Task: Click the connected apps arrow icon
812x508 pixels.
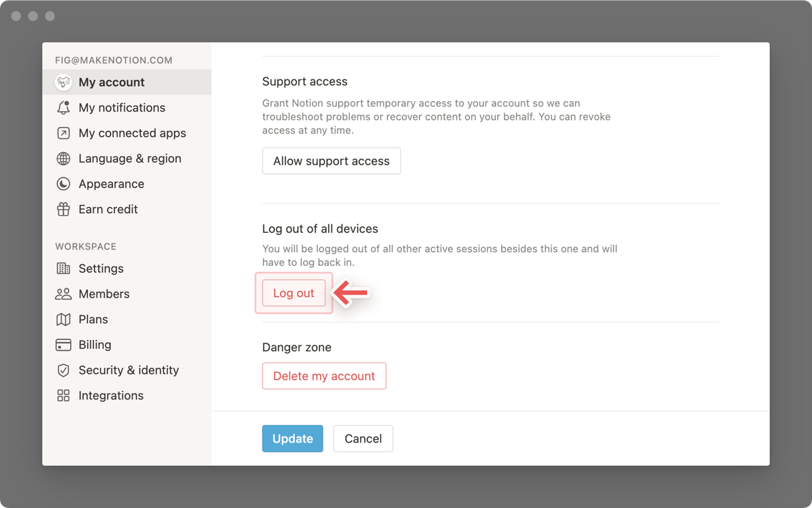Action: [x=63, y=134]
